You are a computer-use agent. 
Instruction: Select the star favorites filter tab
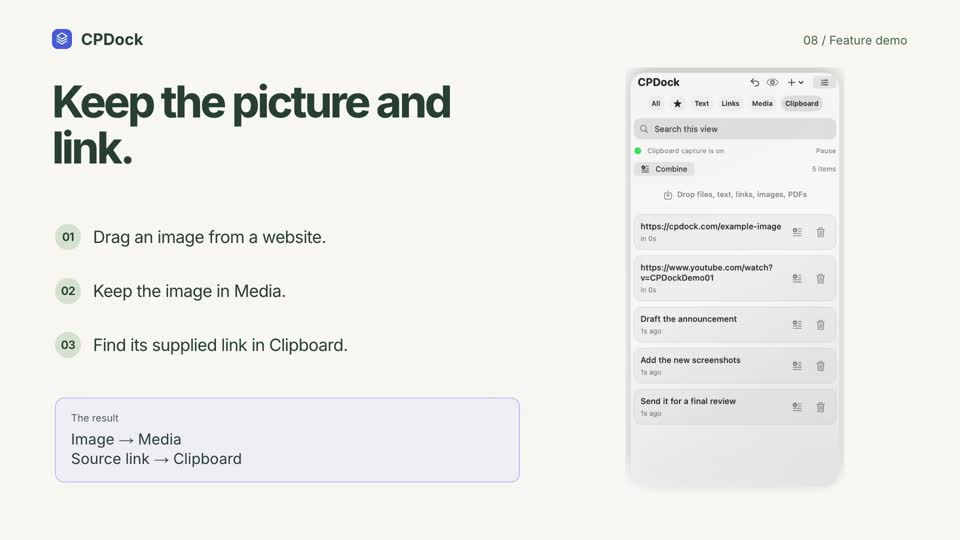(x=677, y=103)
